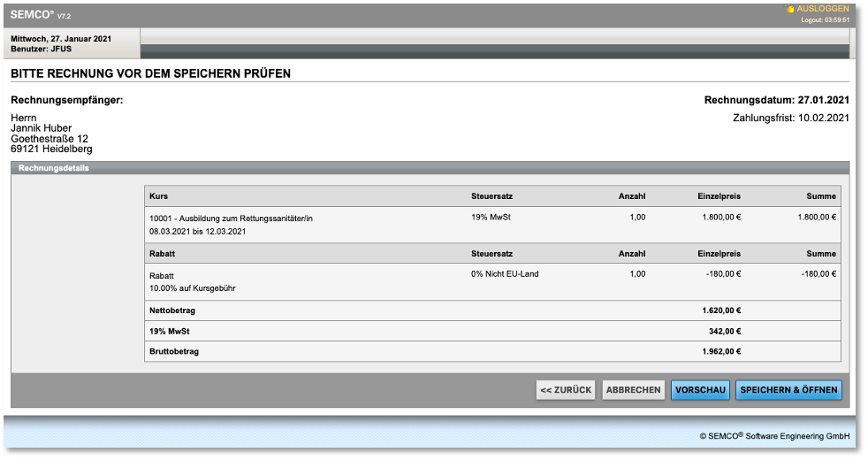The height and width of the screenshot is (460, 868).
Task: Click the 'Kurs' column header
Action: [x=158, y=196]
